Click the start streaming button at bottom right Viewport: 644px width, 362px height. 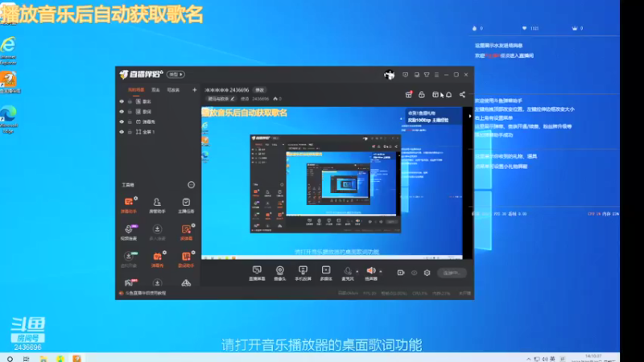(452, 273)
